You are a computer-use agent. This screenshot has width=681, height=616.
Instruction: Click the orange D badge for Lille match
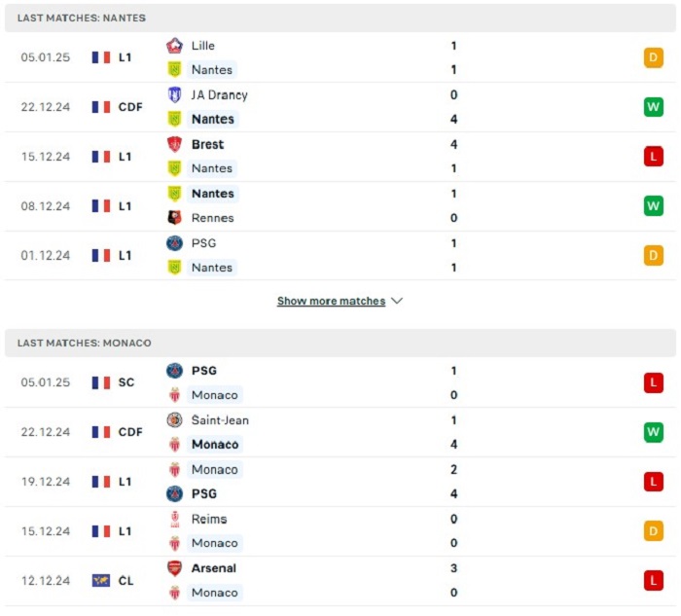(653, 57)
